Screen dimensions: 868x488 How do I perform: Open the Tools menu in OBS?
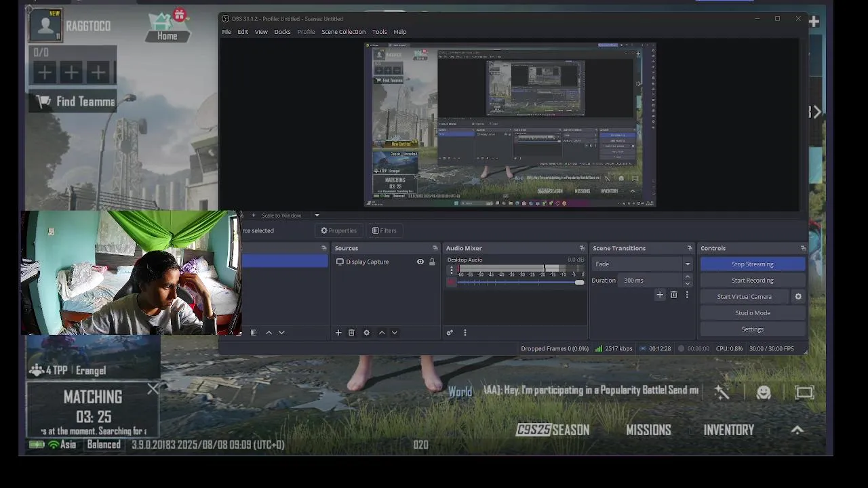(x=380, y=32)
